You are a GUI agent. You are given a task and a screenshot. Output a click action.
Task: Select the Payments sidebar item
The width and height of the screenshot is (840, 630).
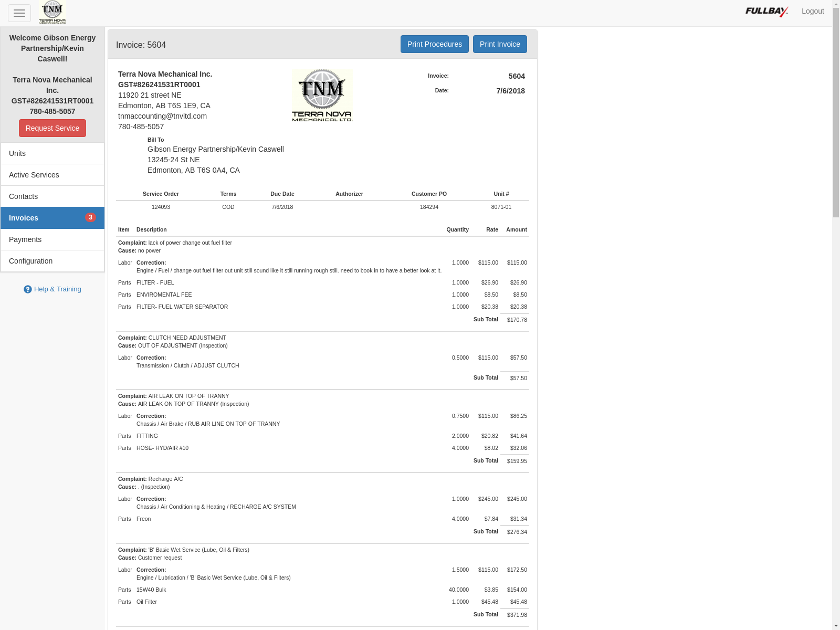tap(25, 239)
